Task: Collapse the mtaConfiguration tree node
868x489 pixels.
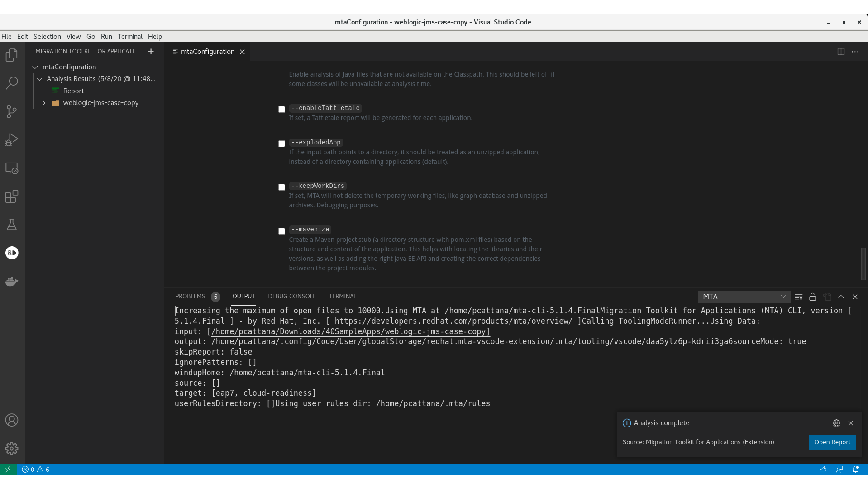Action: [x=35, y=67]
